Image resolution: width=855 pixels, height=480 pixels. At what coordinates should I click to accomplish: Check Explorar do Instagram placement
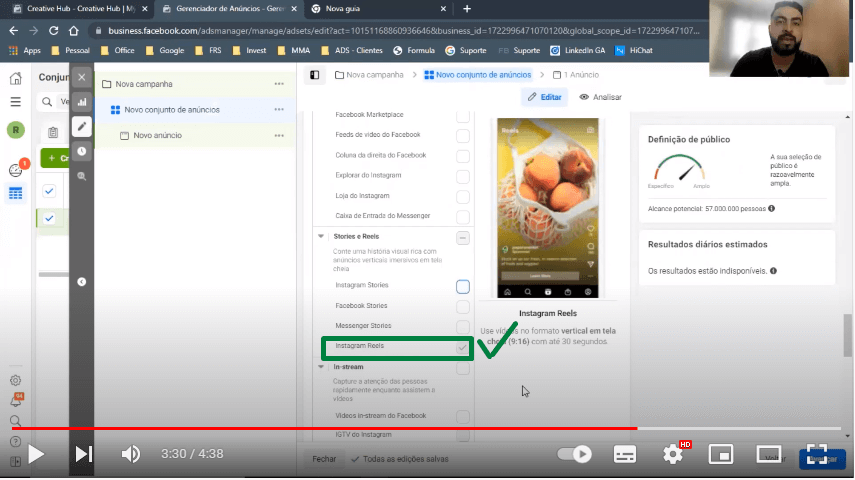click(463, 176)
